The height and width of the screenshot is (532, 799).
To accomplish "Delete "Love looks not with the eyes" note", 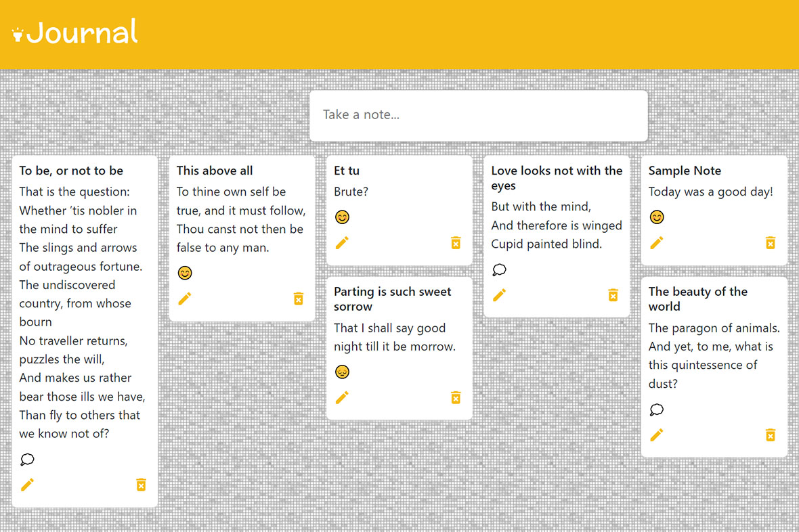I will point(613,294).
